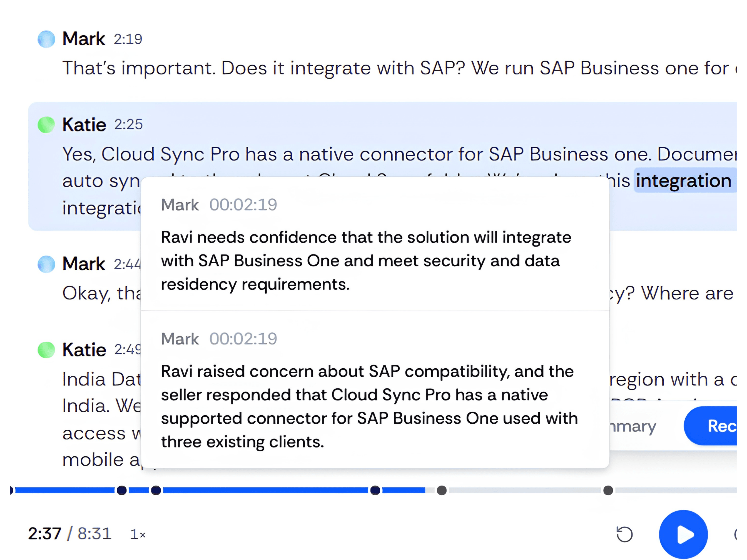The width and height of the screenshot is (747, 560).
Task: Select the third dark timeline marker dot
Action: (x=375, y=490)
